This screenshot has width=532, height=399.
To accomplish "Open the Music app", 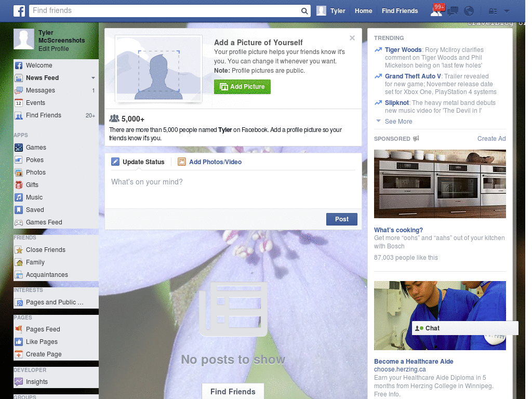I will point(56,197).
